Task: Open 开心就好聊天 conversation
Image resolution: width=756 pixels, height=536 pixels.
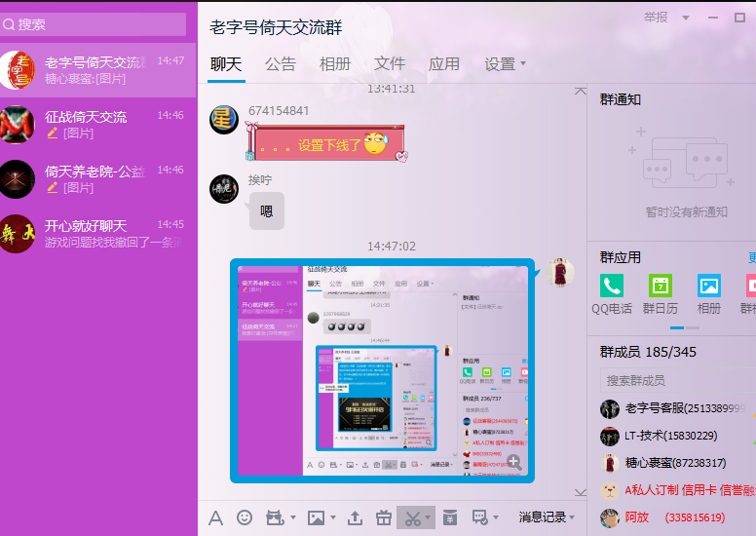Action: pos(98,234)
